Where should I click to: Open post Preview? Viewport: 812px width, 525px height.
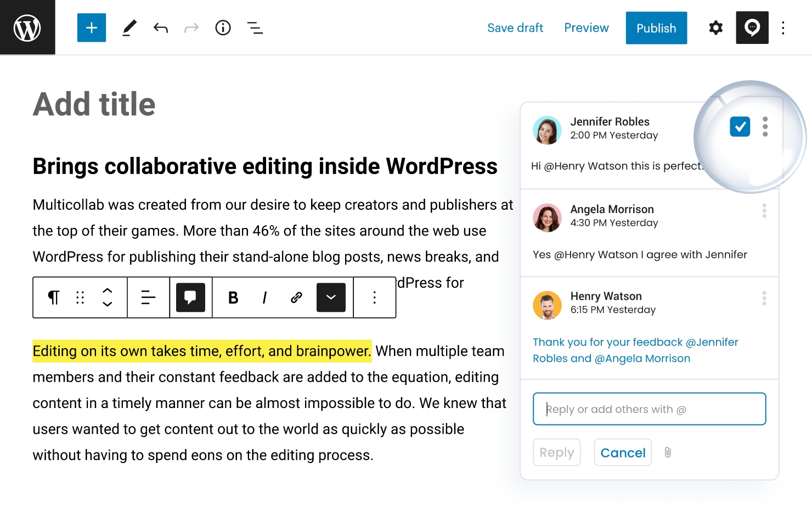(x=587, y=28)
